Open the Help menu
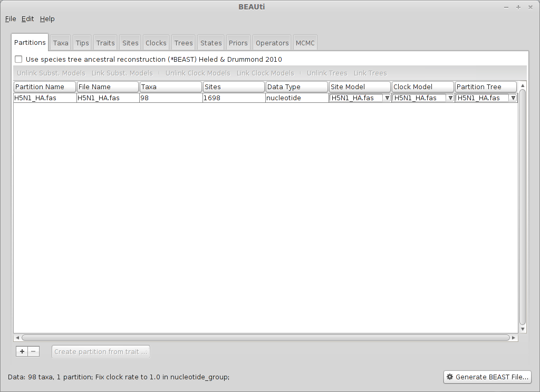The image size is (540, 392). 47,19
